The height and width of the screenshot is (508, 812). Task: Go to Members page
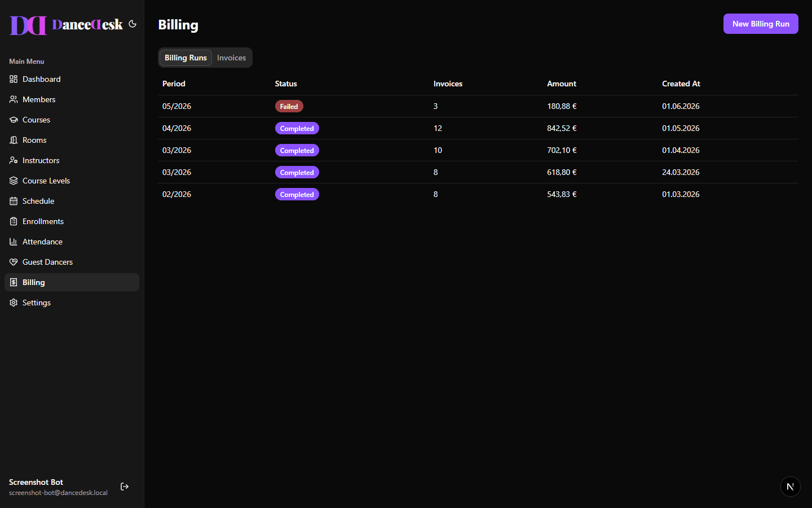pyautogui.click(x=72, y=99)
